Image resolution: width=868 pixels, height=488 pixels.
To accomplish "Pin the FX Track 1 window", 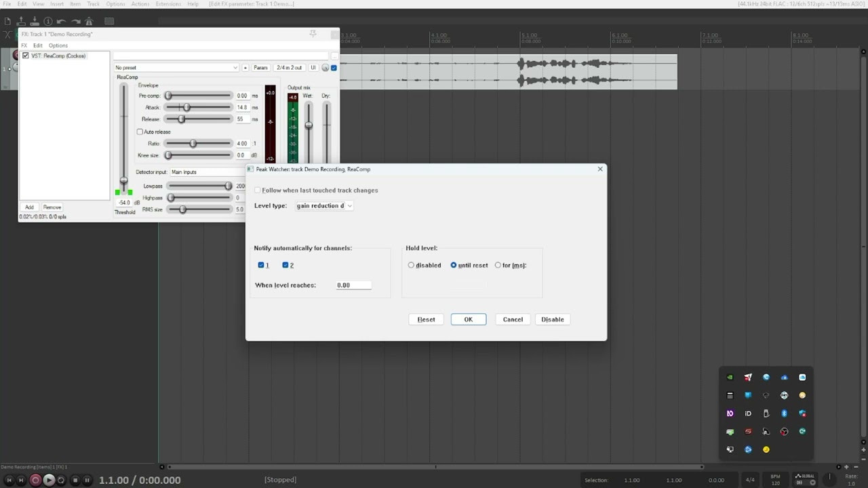I will 313,34.
